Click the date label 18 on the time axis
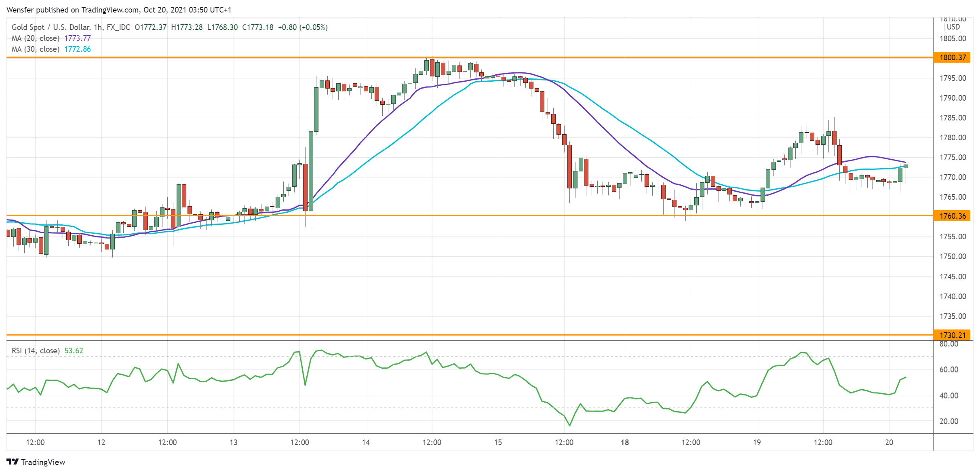The image size is (980, 473). tap(625, 443)
